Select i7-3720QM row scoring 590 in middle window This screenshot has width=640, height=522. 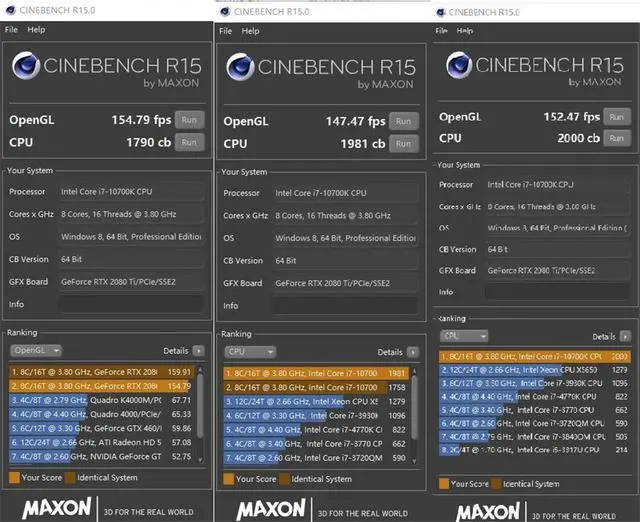pyautogui.click(x=315, y=458)
